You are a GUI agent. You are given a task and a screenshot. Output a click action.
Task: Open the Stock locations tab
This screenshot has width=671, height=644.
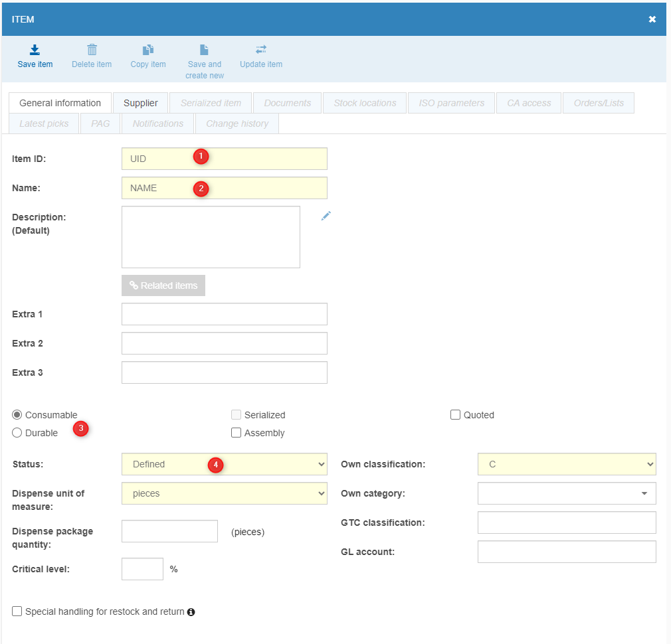365,103
